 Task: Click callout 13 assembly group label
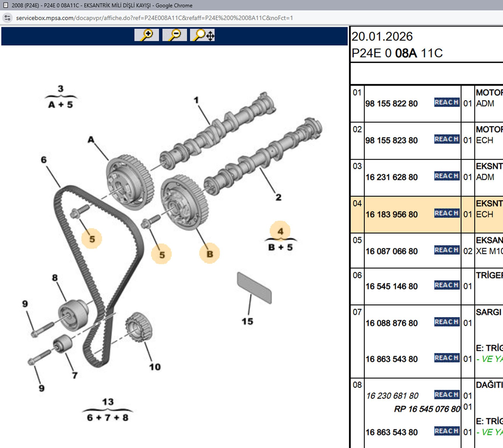[x=108, y=402]
